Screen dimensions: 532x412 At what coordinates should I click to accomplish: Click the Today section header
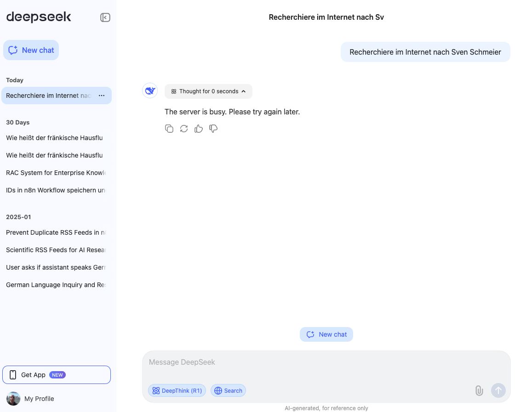pyautogui.click(x=15, y=80)
